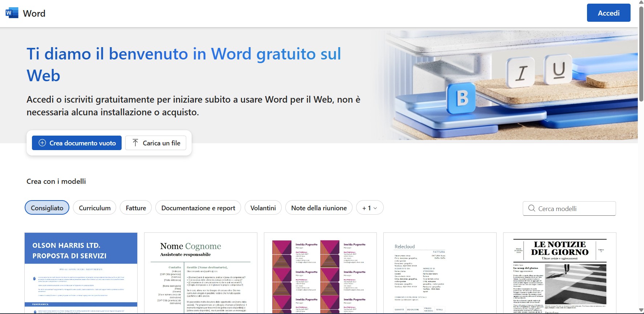Open the Le Notizie del Giorno newsletter template
644x314 pixels.
560,273
